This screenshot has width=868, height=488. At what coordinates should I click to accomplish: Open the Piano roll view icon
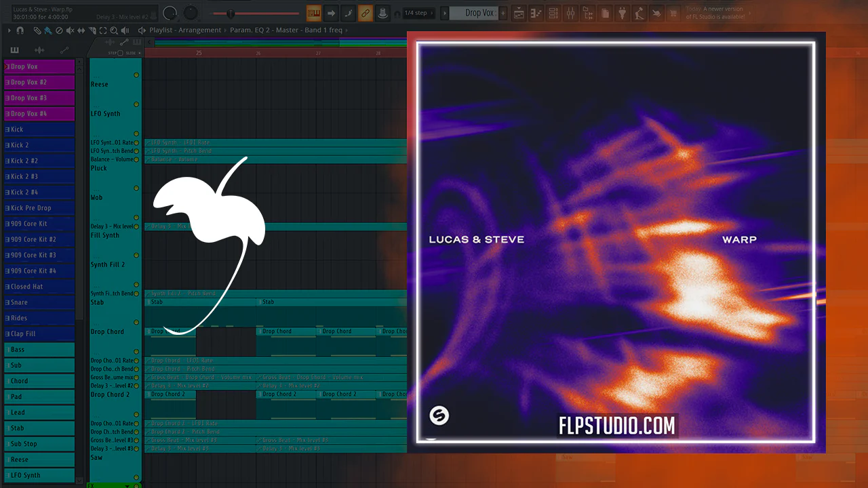536,13
